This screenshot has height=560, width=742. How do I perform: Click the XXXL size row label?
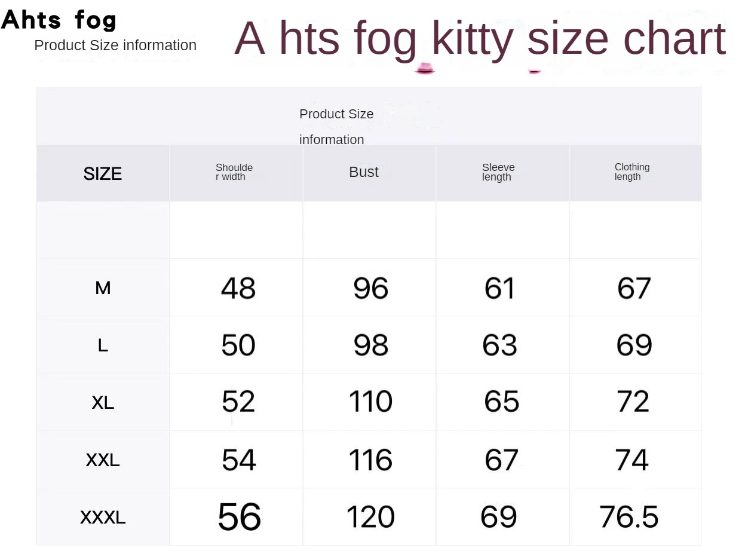(x=103, y=517)
